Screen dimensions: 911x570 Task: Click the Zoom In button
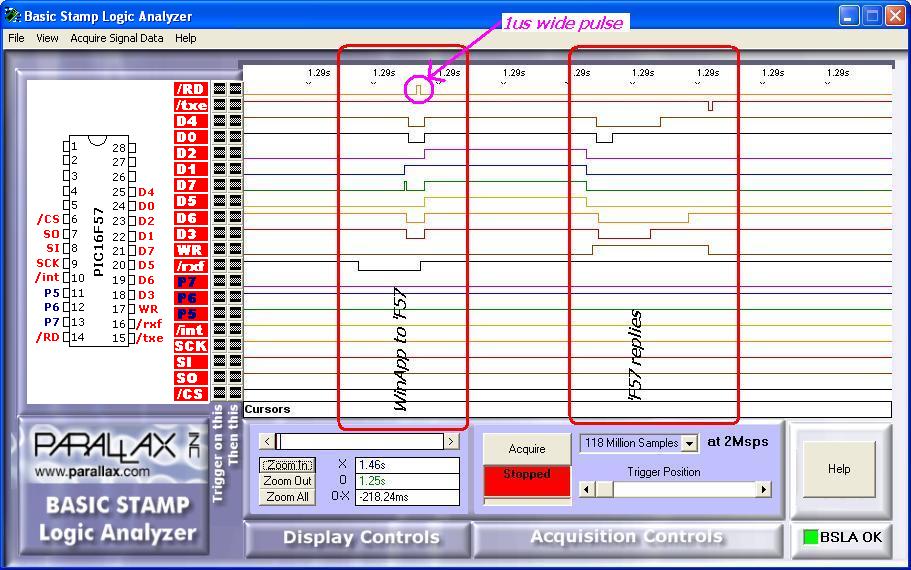point(288,465)
